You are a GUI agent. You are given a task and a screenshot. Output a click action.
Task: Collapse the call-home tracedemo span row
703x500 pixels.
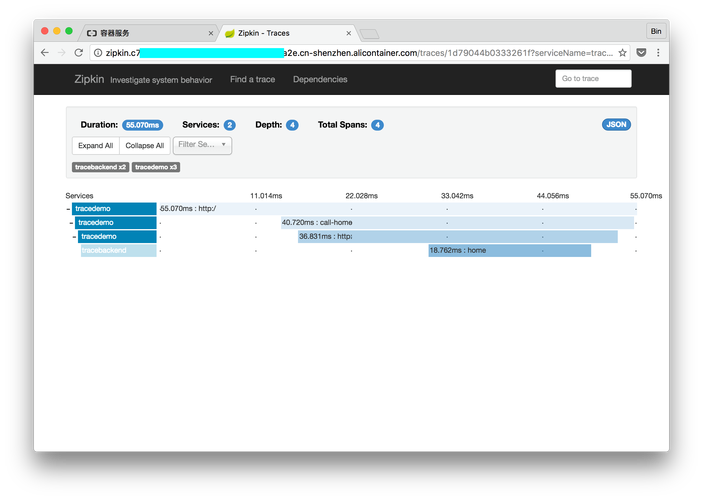(71, 223)
